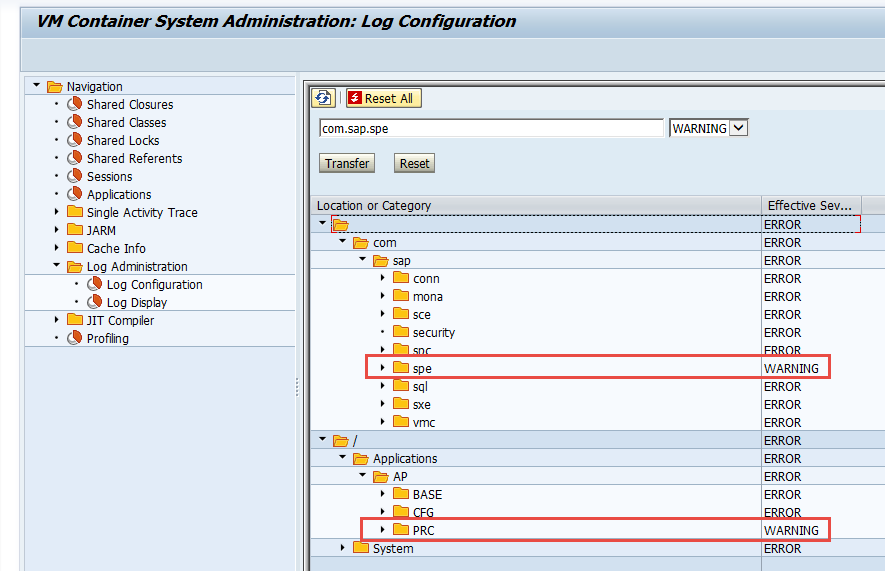Expand the sxe folder
The width and height of the screenshot is (885, 571).
click(383, 403)
